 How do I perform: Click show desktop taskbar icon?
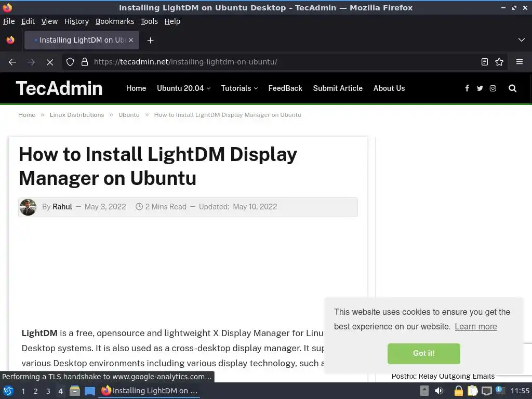coord(89,391)
